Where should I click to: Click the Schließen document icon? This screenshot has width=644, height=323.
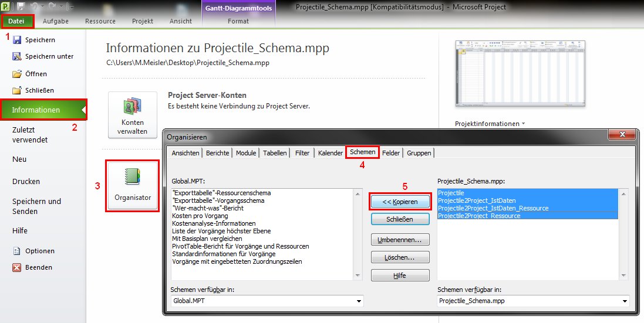(17, 90)
